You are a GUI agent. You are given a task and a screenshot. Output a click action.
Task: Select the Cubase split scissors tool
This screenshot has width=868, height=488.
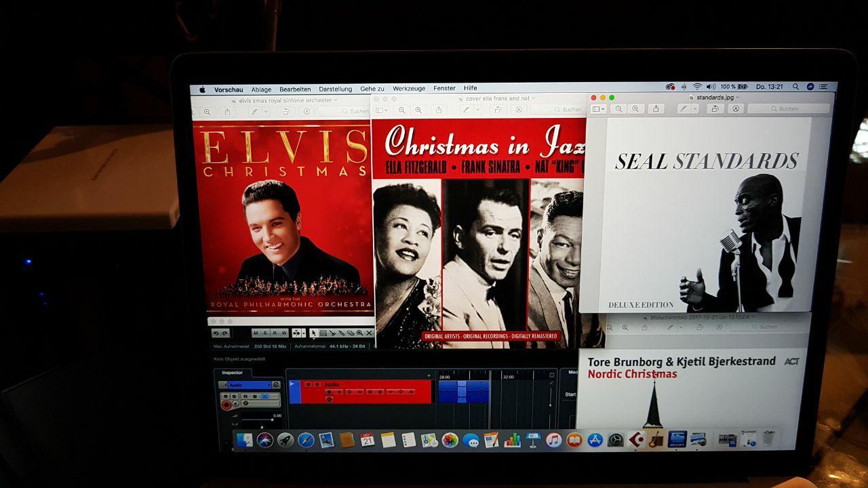(332, 333)
